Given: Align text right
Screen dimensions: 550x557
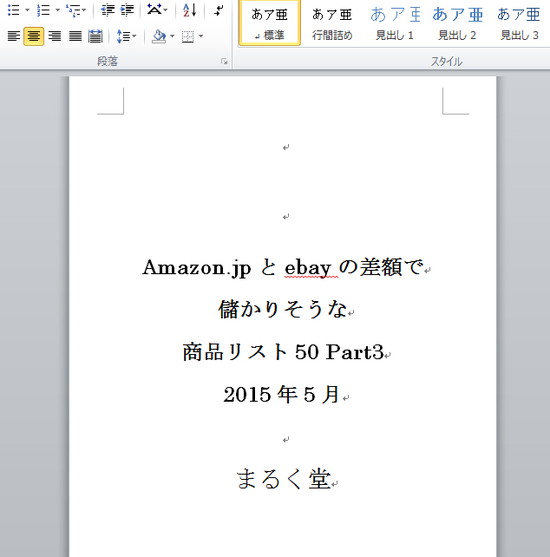Looking at the screenshot, I should tap(54, 36).
